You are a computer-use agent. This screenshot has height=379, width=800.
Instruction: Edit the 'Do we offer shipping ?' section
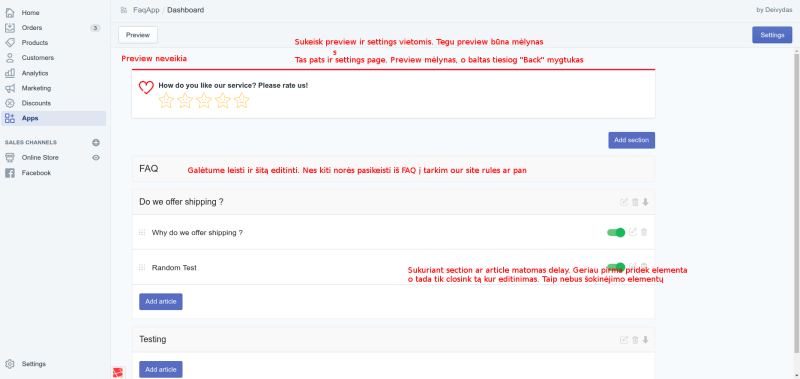pos(624,202)
